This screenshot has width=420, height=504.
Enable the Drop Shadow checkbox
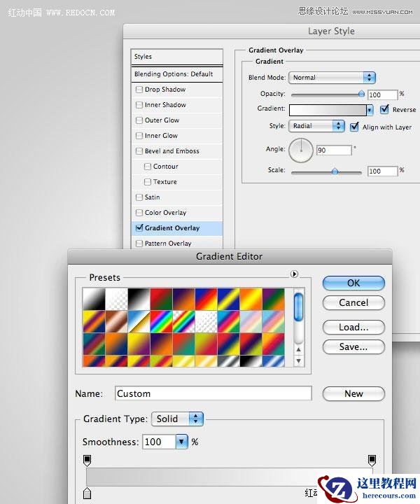(139, 90)
